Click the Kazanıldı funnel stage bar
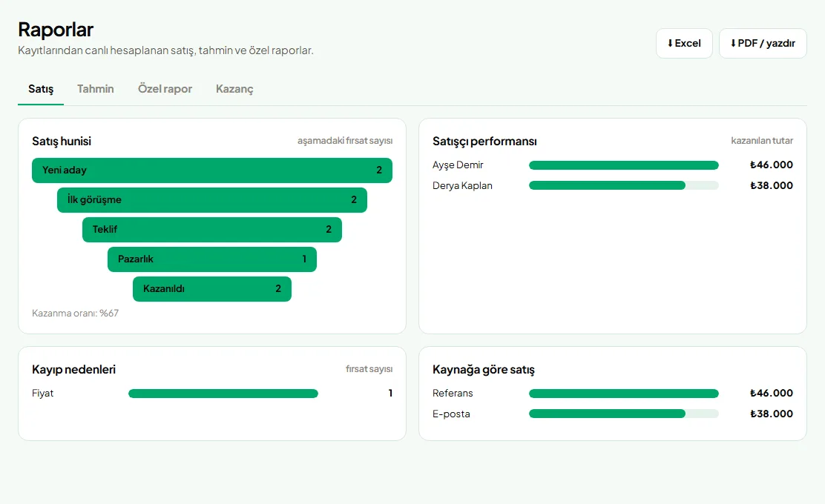Screen dimensions: 825x504 pyautogui.click(x=212, y=289)
